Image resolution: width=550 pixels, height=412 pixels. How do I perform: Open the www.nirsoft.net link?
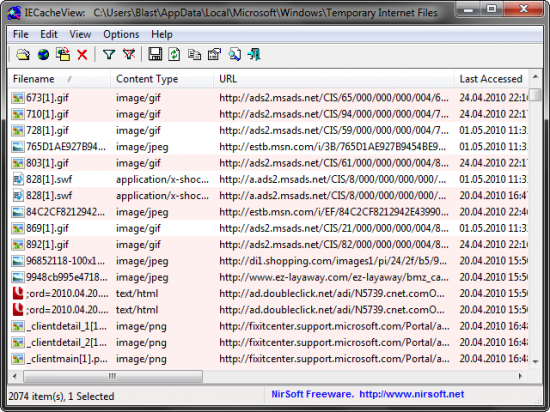pos(411,394)
